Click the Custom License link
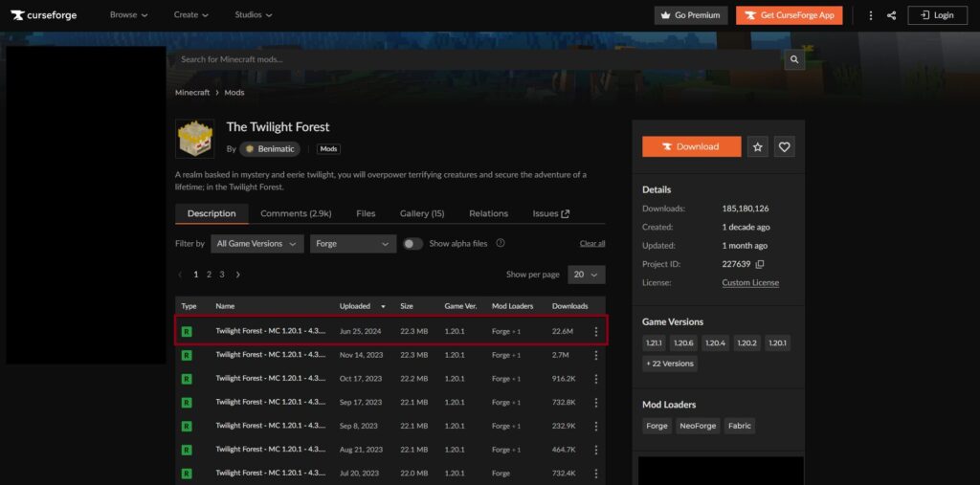This screenshot has height=485, width=980. (x=750, y=283)
